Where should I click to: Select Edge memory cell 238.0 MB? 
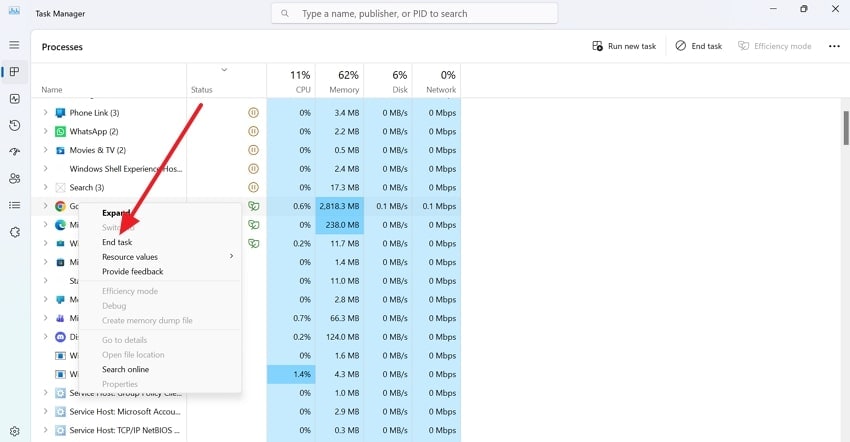click(x=339, y=225)
